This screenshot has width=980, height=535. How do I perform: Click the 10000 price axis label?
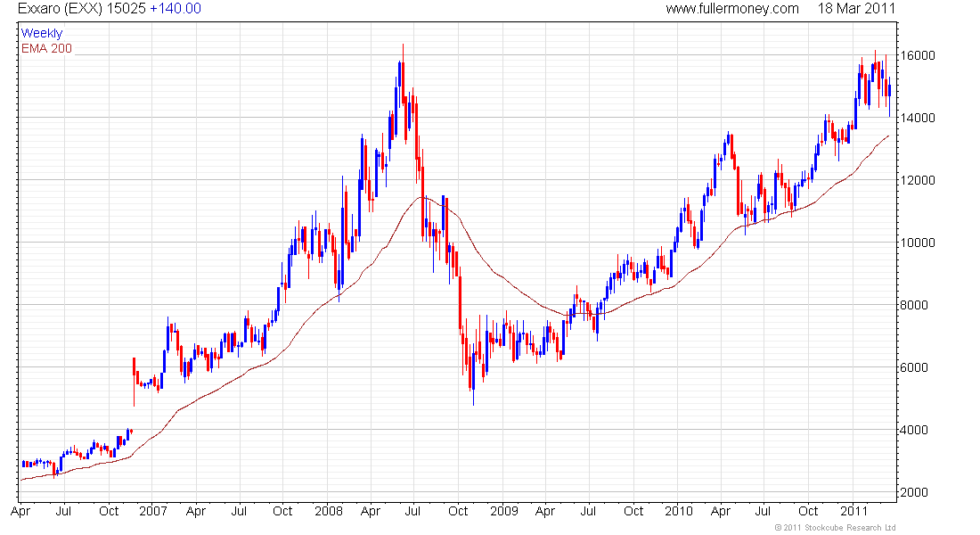point(918,243)
